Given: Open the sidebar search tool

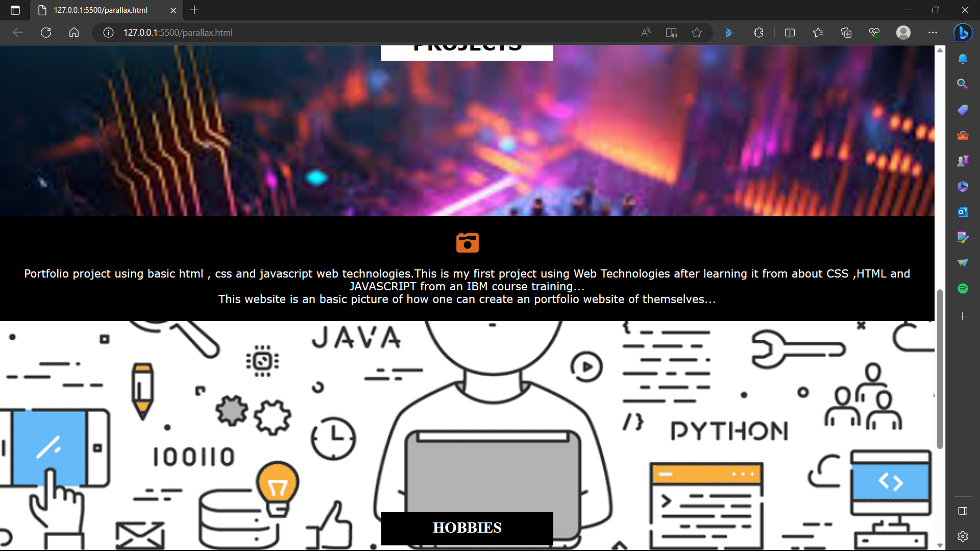Looking at the screenshot, I should 963,84.
